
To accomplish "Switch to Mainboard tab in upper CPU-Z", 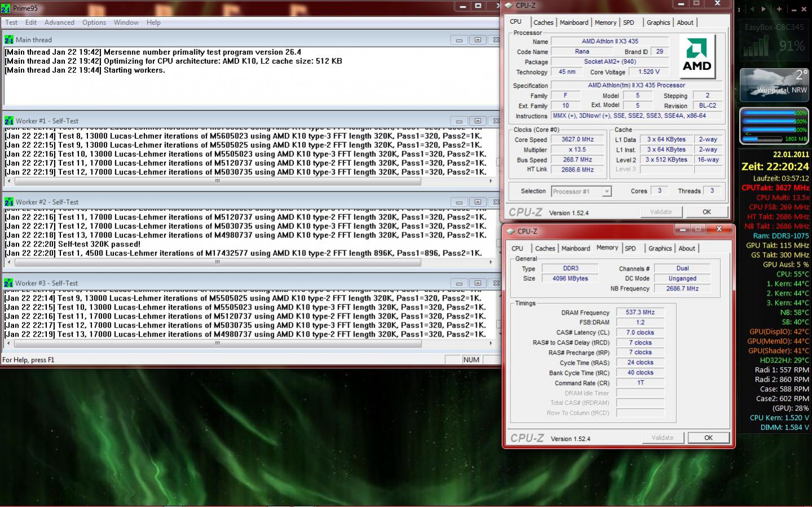I will click(574, 23).
